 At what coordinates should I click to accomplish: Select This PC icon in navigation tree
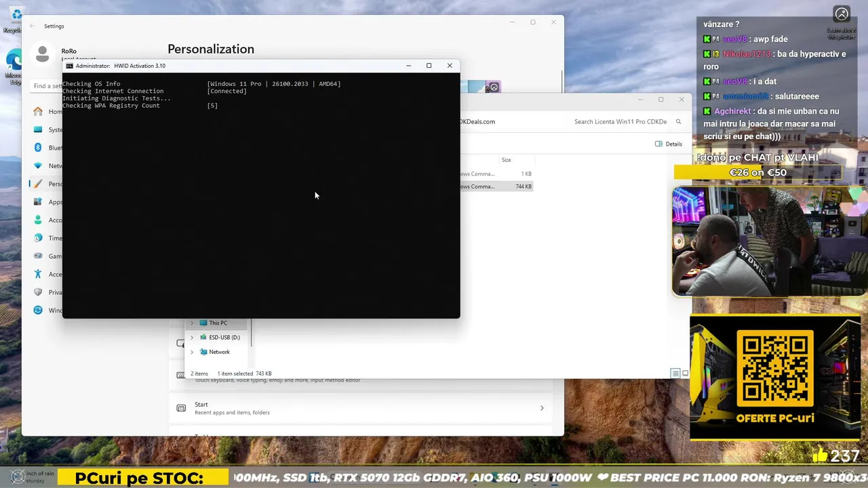203,323
